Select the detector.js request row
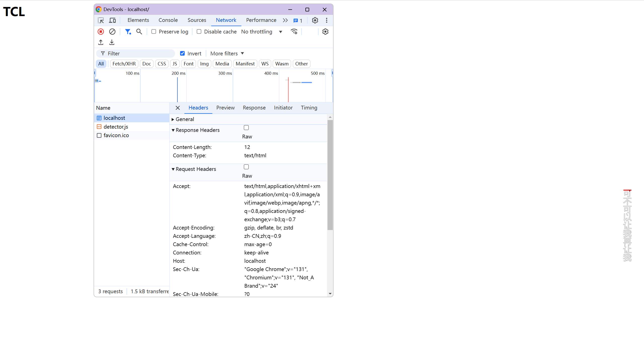Viewport: 644px width, 339px height. tap(132, 127)
